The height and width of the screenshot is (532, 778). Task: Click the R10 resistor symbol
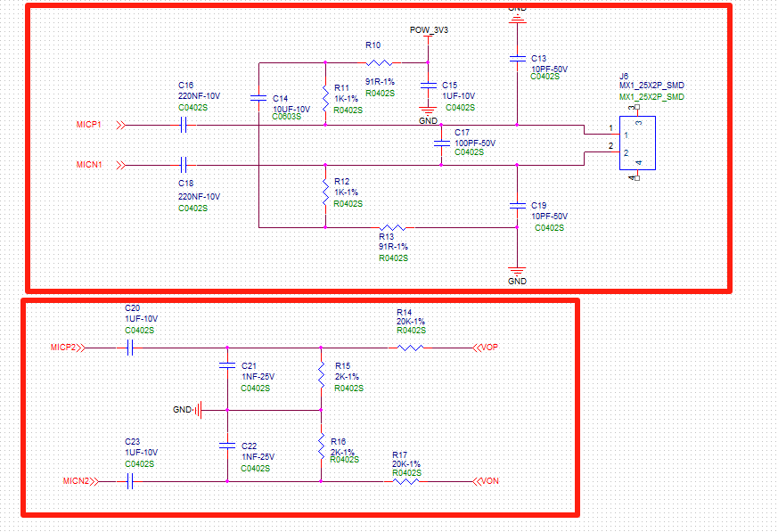tap(379, 63)
